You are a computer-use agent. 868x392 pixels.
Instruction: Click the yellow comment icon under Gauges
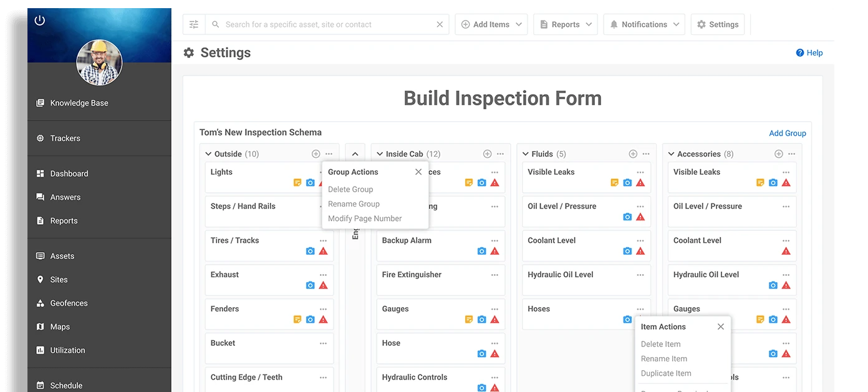pos(468,319)
